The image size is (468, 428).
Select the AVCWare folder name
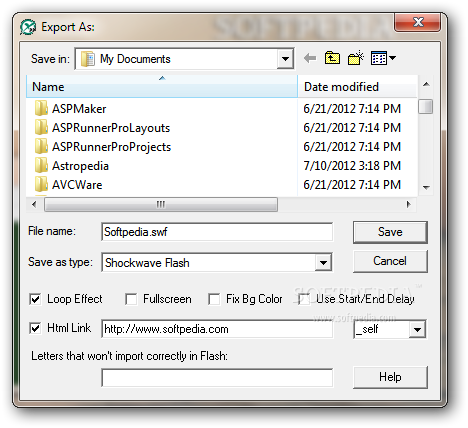[x=77, y=185]
